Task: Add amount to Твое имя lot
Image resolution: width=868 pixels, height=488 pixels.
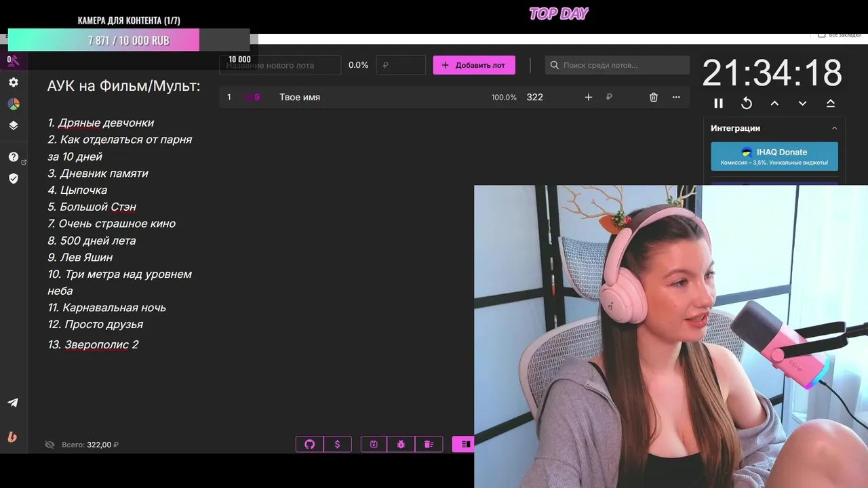Action: (589, 97)
